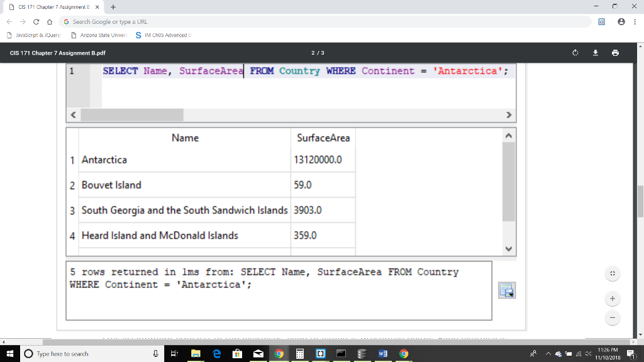Screen dimensions: 644x362
Task: Open Microsoft Store from the taskbar
Action: tap(237, 353)
